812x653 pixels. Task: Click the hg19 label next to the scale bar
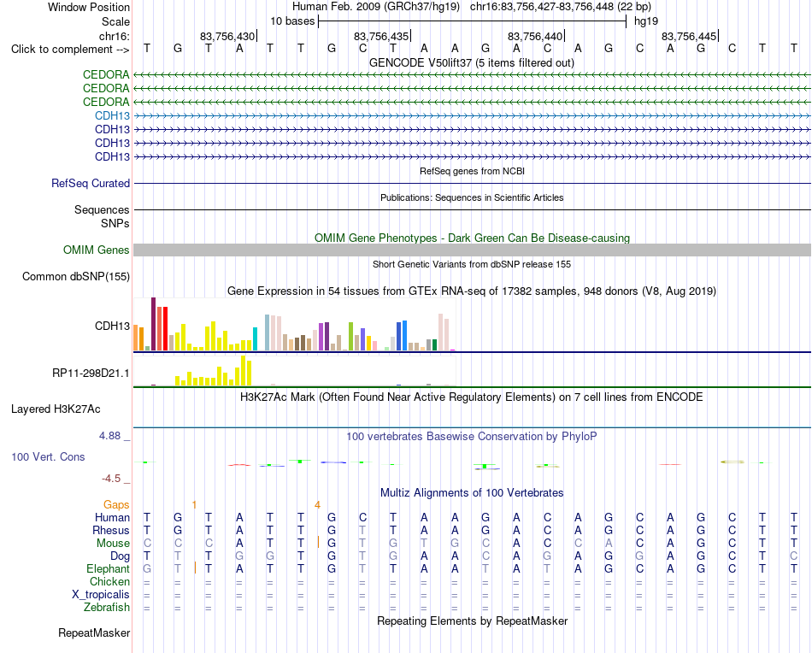646,21
